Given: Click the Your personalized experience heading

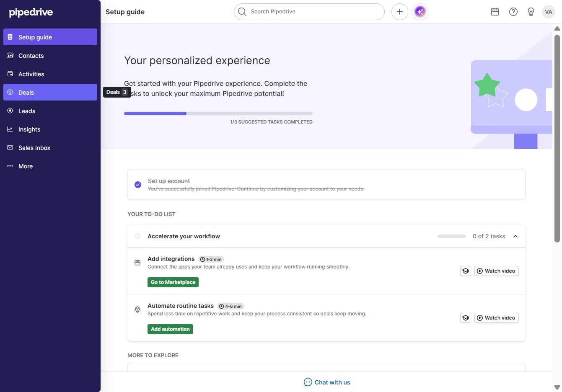Looking at the screenshot, I should (197, 60).
